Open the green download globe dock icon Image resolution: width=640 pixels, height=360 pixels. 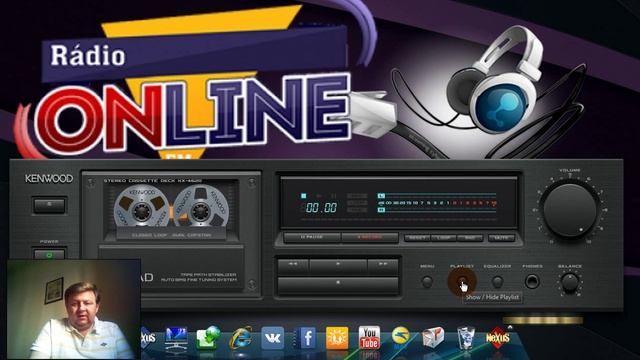pos(208,338)
